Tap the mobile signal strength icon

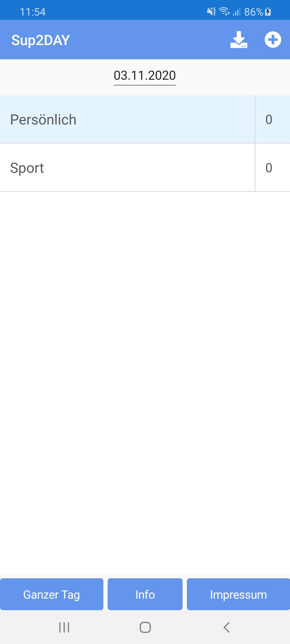[237, 12]
